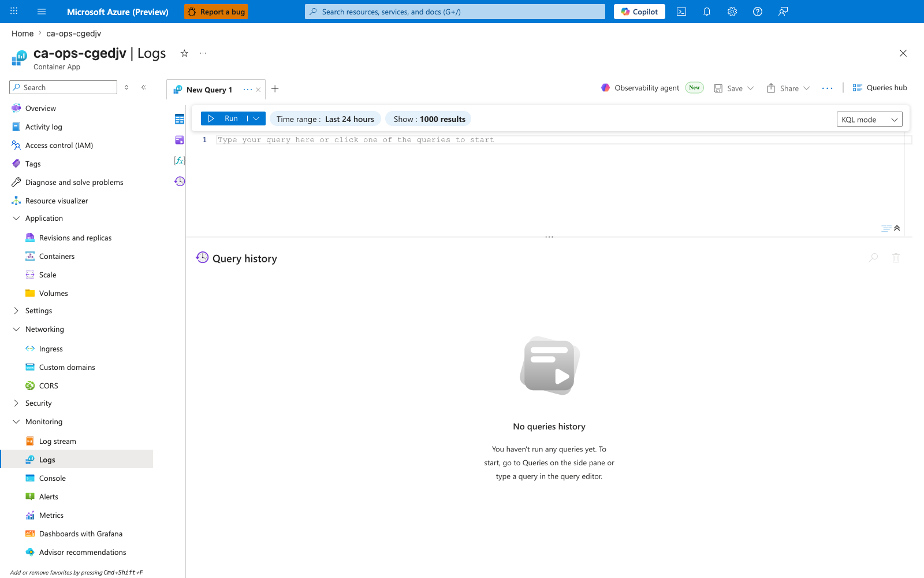Run the query
Image resolution: width=924 pixels, height=578 pixels.
point(223,118)
